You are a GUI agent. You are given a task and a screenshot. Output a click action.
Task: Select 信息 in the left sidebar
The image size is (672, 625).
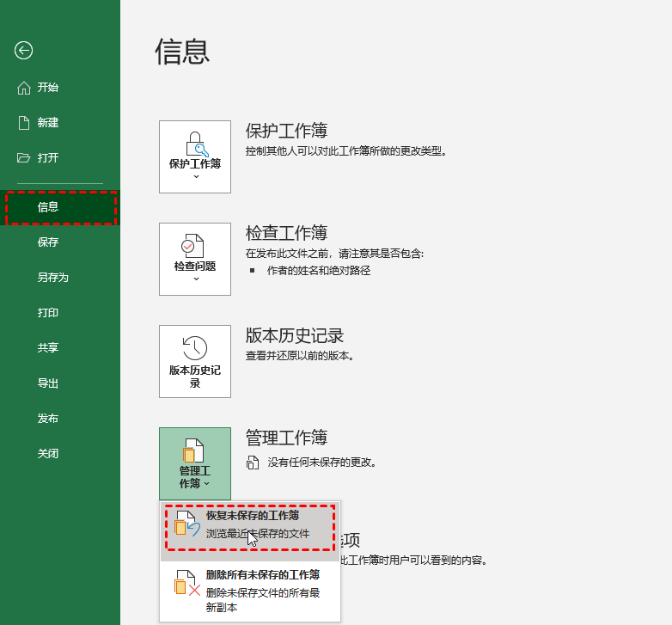click(x=48, y=207)
